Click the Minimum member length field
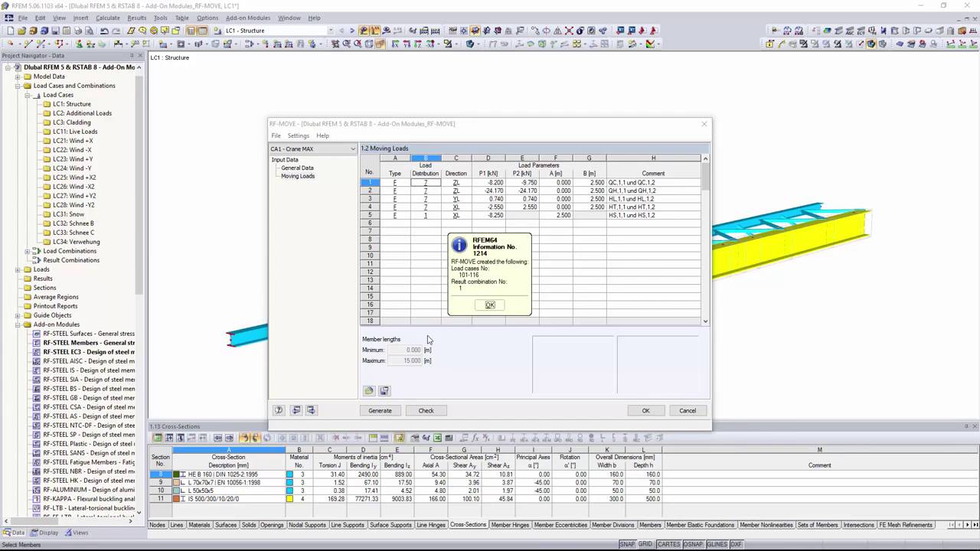 404,350
